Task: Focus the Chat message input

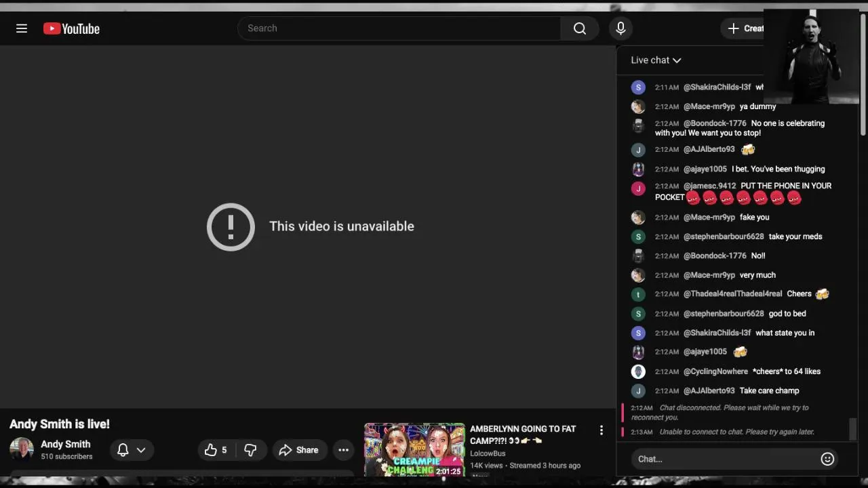Action: coord(726,459)
